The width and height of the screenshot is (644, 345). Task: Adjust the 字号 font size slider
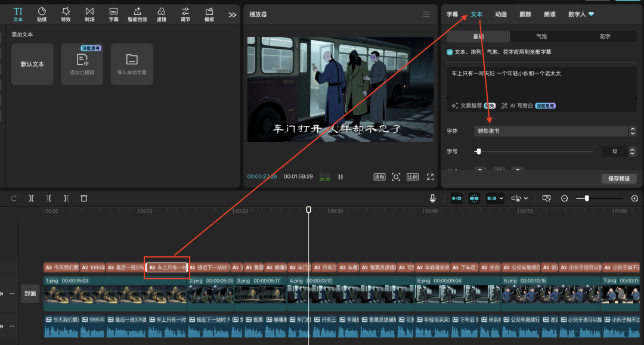pyautogui.click(x=478, y=151)
